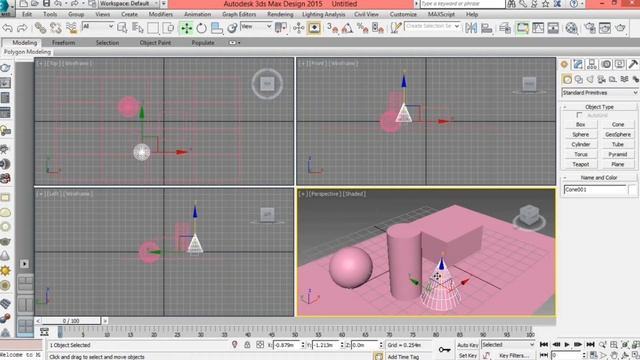Screen dimensions: 640x360
Task: Open the Standard Primitives category dropdown
Action: (600, 93)
